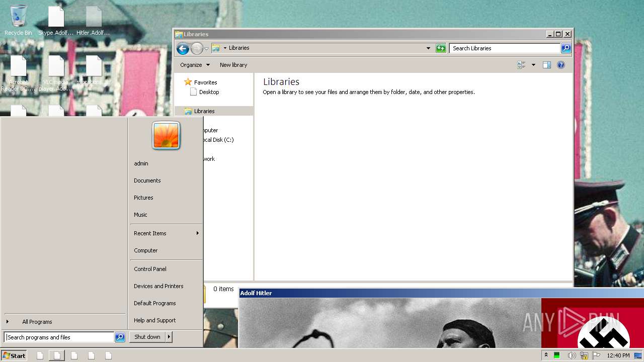Select Desktop under Favorites
The width and height of the screenshot is (644, 362).
coord(204,92)
